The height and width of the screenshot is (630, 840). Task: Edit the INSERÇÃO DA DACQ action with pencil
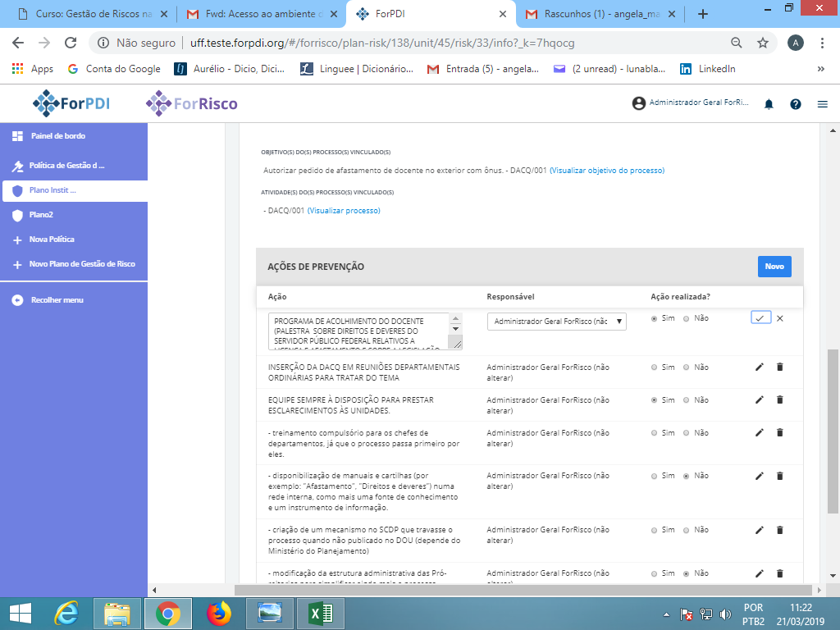click(x=759, y=367)
